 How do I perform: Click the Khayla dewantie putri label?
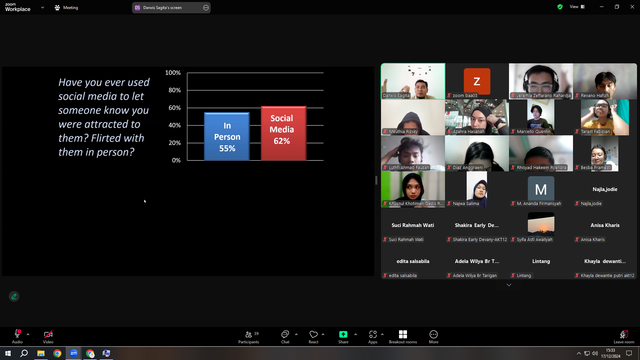(x=607, y=276)
